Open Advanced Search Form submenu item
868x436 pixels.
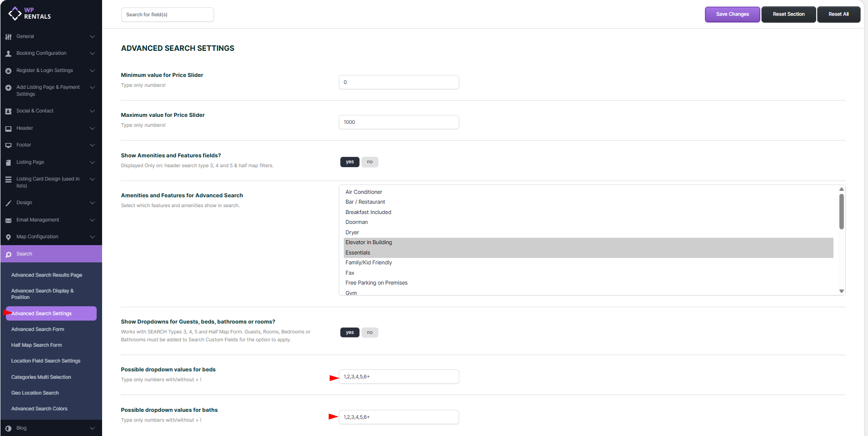pyautogui.click(x=37, y=329)
